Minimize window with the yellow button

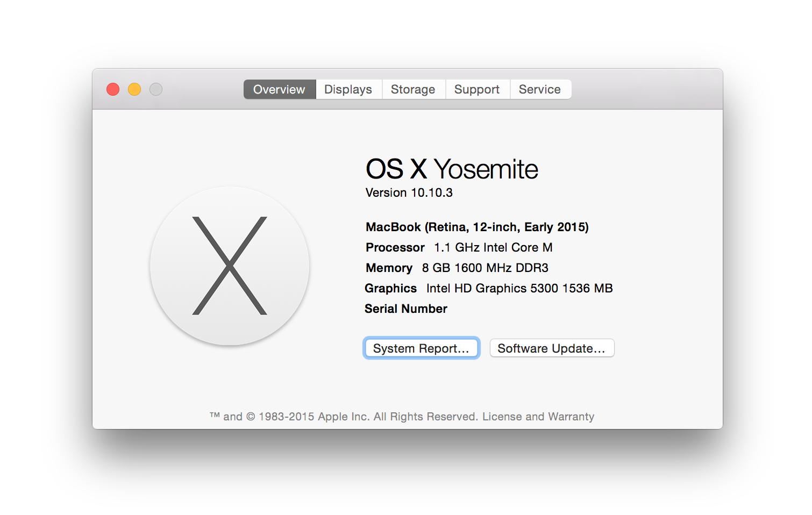134,89
